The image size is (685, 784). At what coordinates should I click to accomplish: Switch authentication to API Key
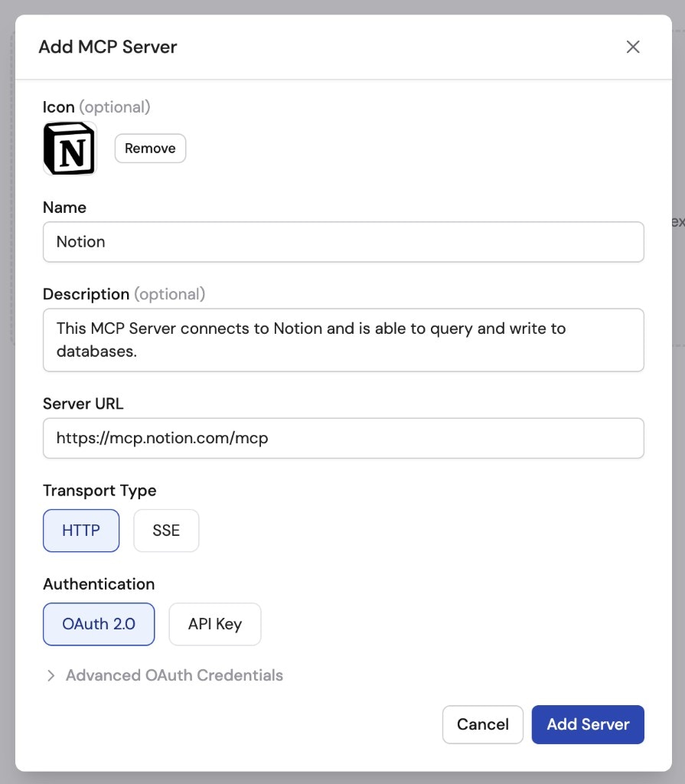[215, 624]
